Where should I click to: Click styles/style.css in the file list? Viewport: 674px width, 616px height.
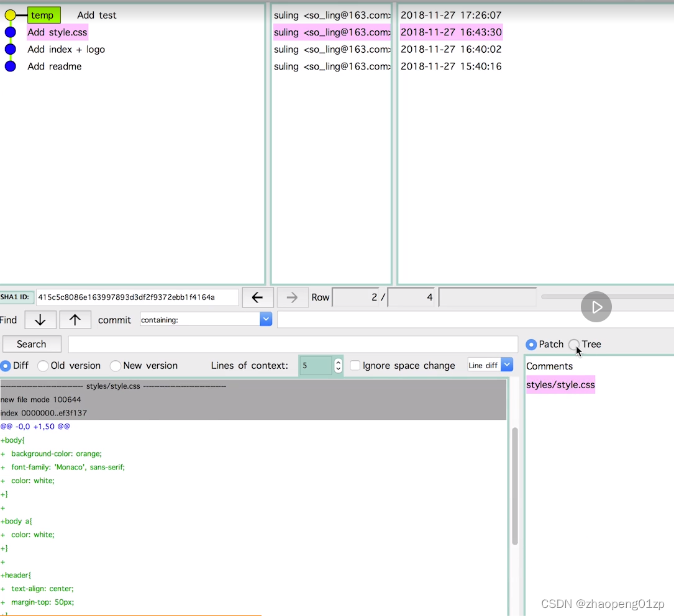(560, 385)
